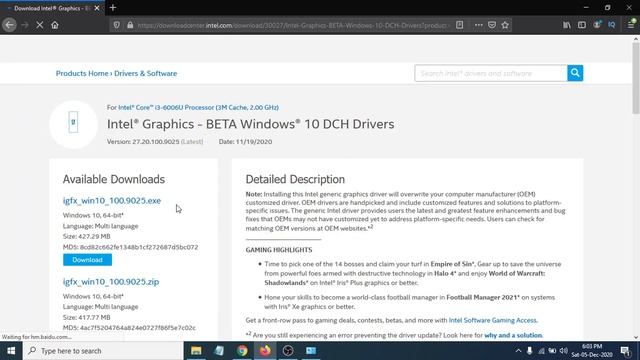View site security via padlock icon

click(130, 25)
